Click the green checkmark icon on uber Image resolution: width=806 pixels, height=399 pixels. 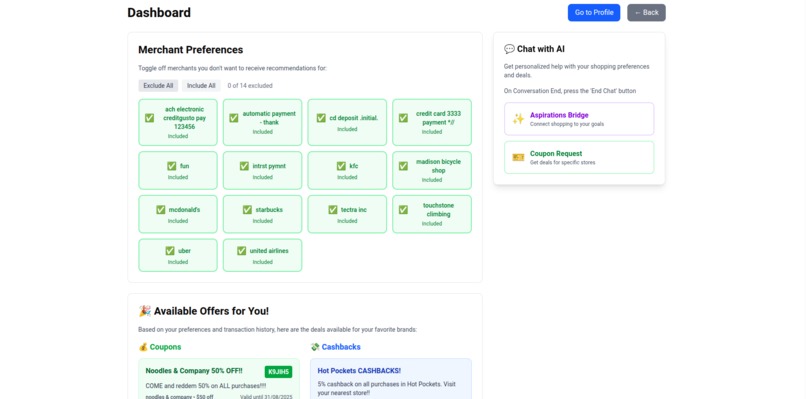point(170,251)
